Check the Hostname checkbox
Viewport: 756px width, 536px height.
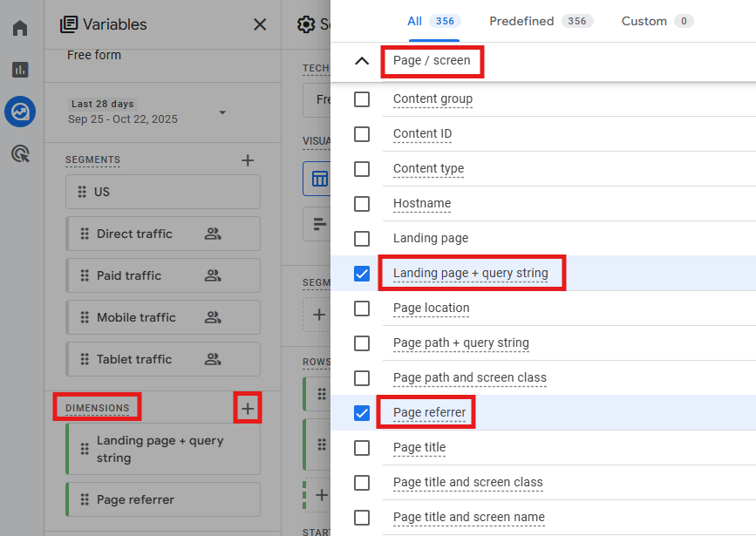(x=362, y=204)
